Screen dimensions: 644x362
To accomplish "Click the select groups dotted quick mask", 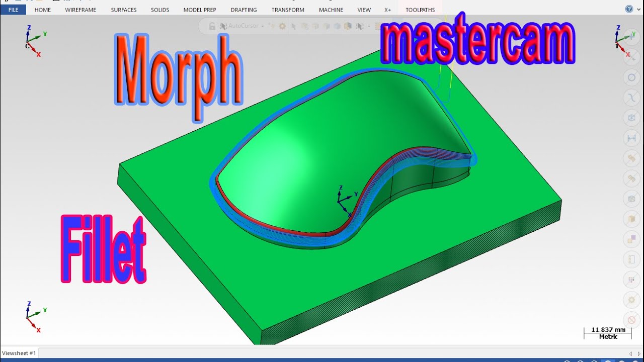I will click(x=631, y=280).
